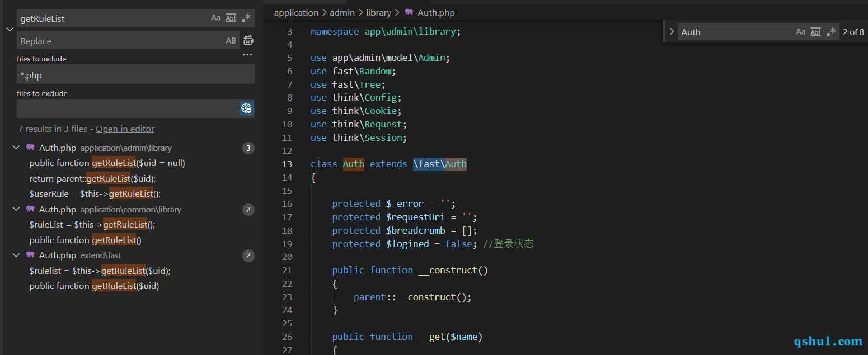The height and width of the screenshot is (355, 868).
Task: Click 'class Auth' highlighted word on line 13
Action: [353, 164]
